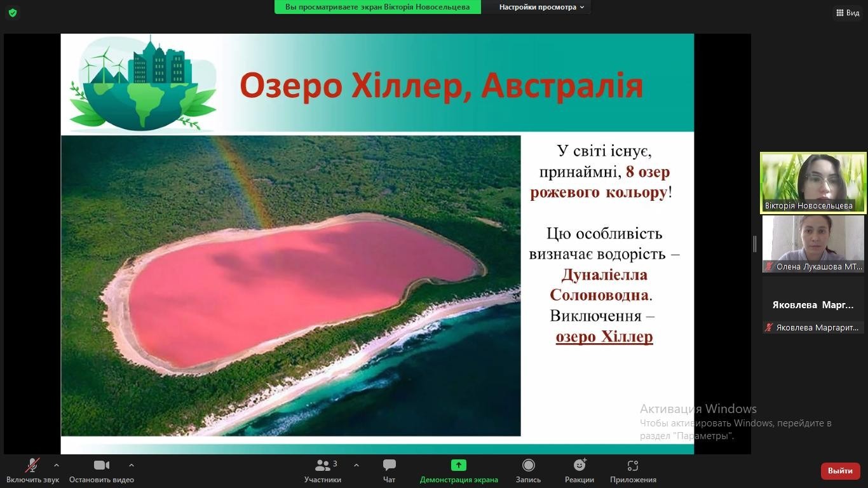Expand participants options arrow
This screenshot has height=488, width=868.
coord(356,465)
